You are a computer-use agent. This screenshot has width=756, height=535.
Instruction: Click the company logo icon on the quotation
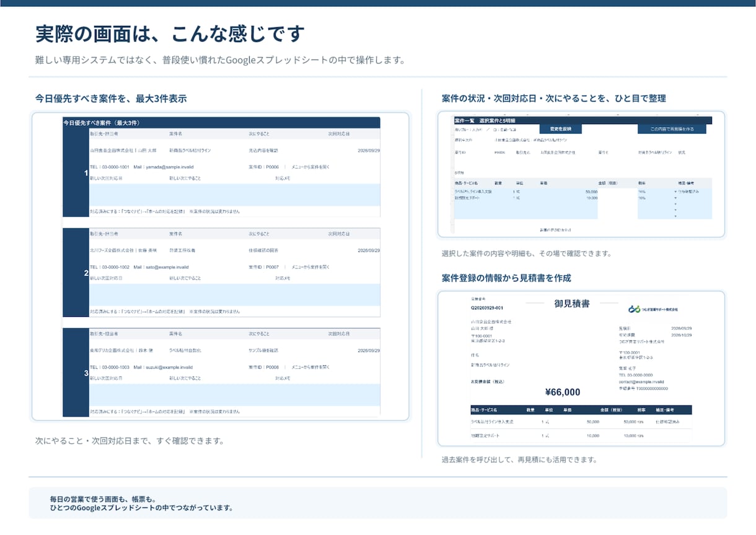coord(633,308)
